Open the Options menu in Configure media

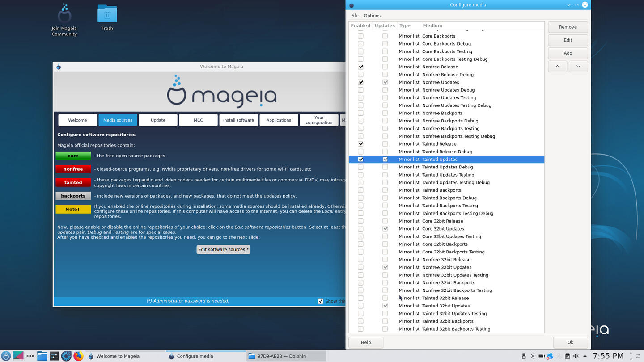click(x=372, y=16)
